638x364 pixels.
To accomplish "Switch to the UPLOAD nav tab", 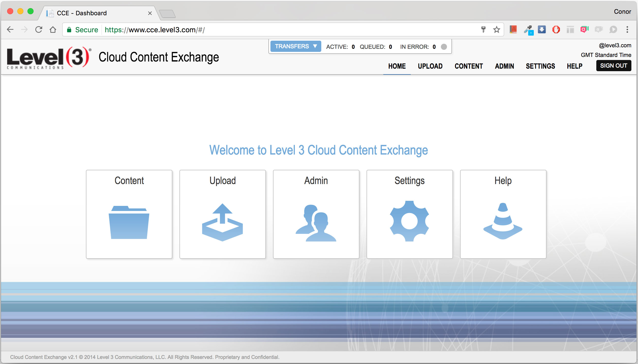I will pos(430,66).
